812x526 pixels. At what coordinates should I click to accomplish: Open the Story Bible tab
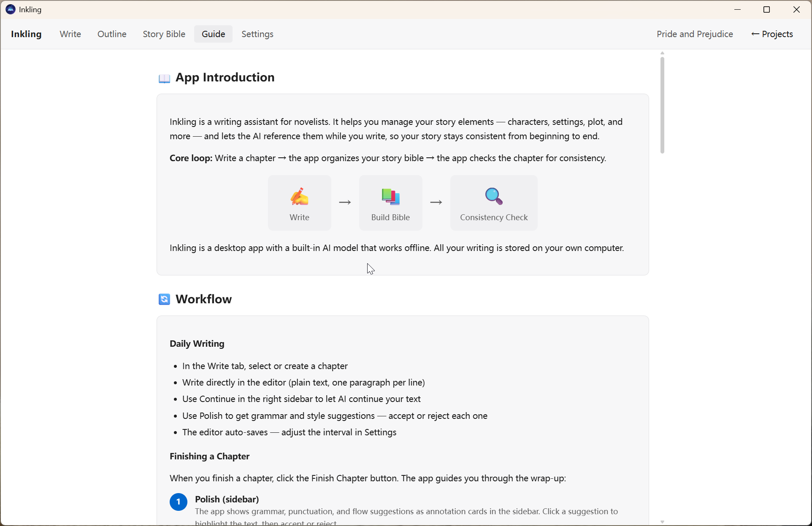164,34
